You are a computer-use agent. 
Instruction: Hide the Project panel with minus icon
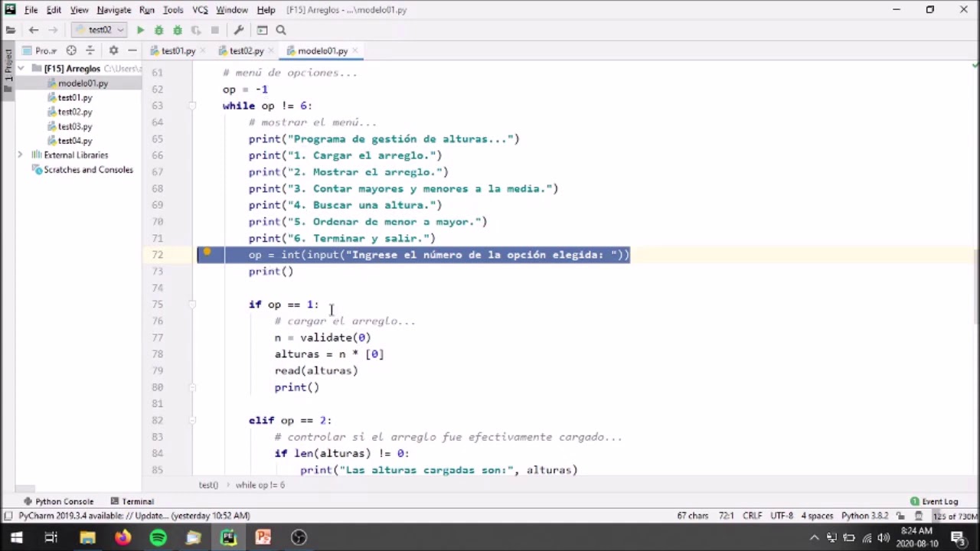pos(132,51)
